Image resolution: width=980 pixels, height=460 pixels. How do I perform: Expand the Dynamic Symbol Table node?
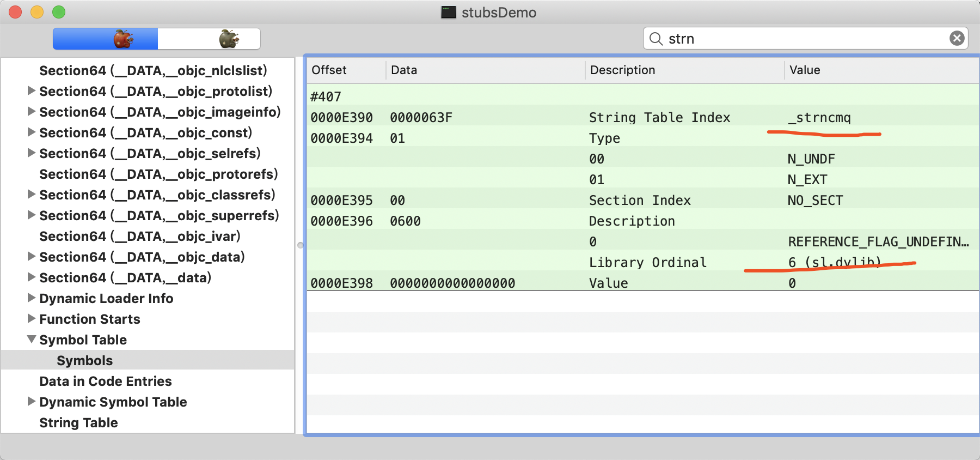click(32, 402)
